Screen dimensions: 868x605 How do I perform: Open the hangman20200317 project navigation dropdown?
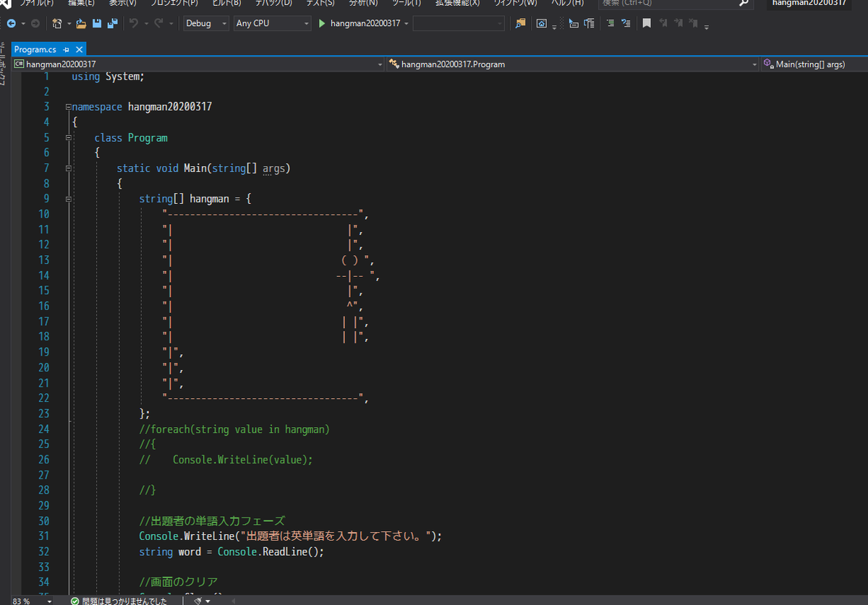pos(198,64)
